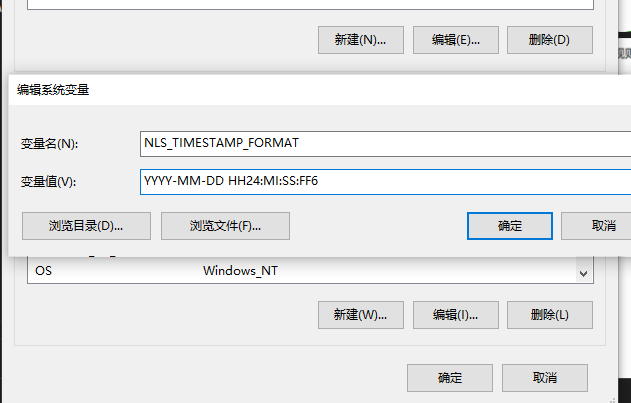
Task: Click the 编辑(E)... user variable button
Action: pos(455,40)
